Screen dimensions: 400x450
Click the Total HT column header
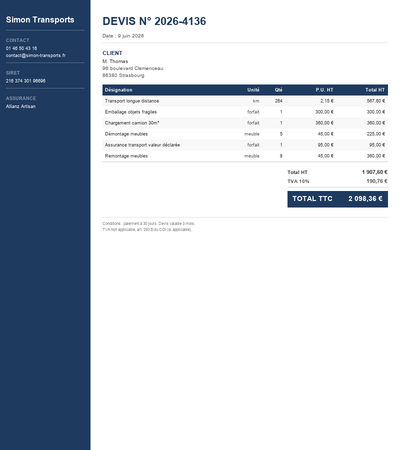(x=375, y=90)
